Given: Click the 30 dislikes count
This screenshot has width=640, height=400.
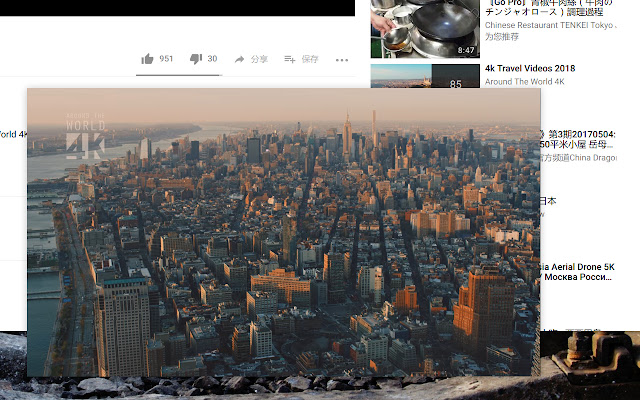Looking at the screenshot, I should click(212, 59).
